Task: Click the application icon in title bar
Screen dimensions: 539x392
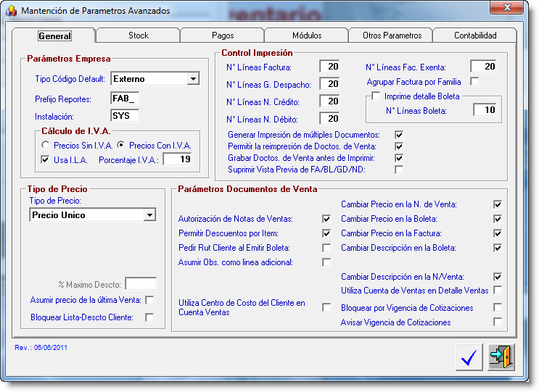Action: coord(12,11)
